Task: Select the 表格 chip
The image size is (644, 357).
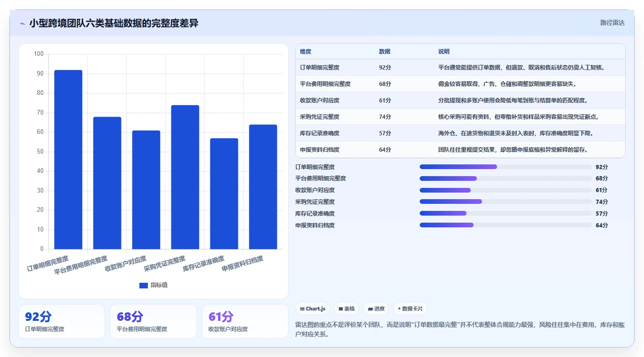Action: click(346, 309)
